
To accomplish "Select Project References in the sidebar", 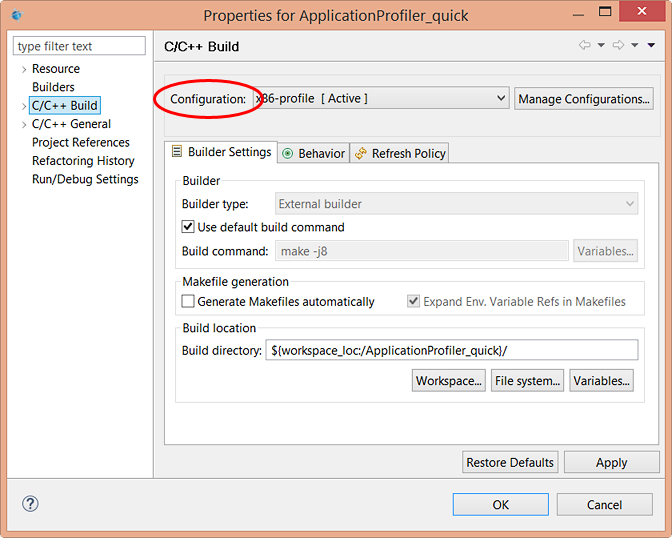I will (81, 142).
